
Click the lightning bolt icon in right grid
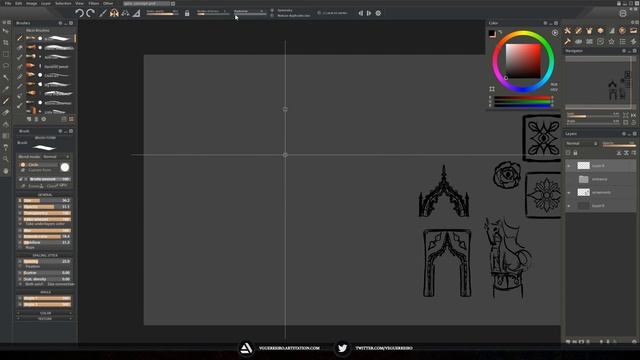click(x=633, y=41)
